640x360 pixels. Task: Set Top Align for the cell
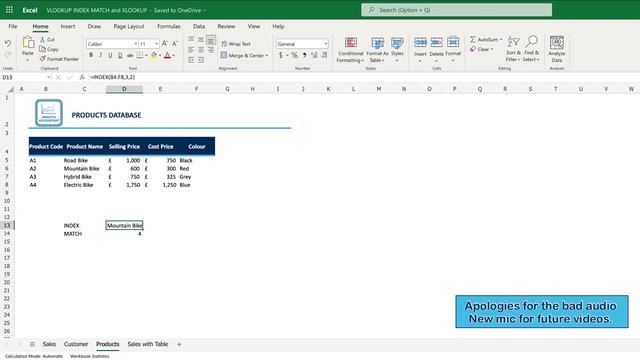(x=191, y=40)
